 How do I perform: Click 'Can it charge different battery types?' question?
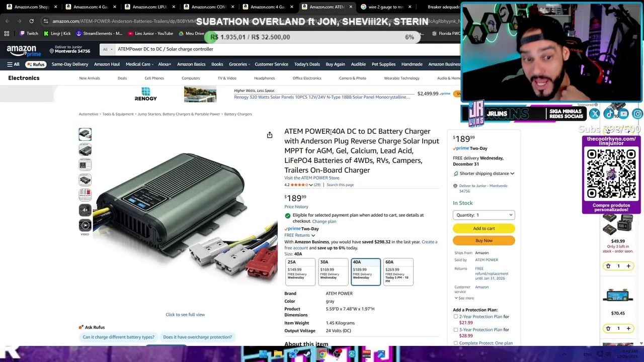tap(118, 337)
